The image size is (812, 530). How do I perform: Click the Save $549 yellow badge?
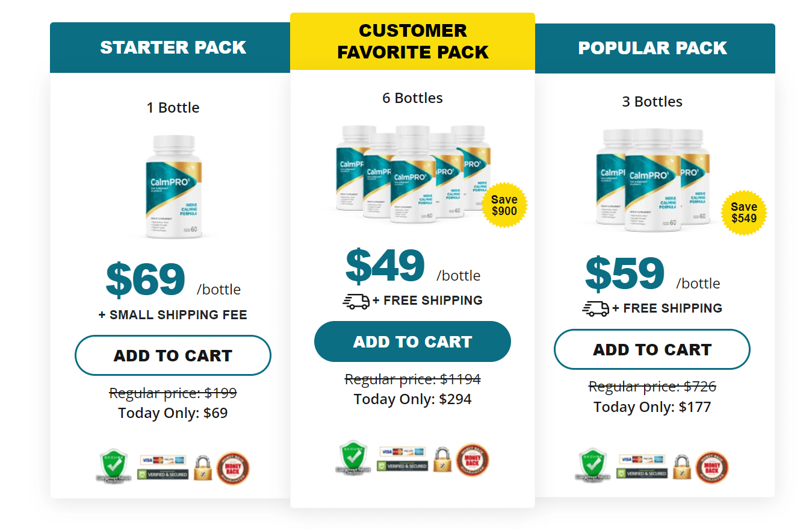[744, 213]
